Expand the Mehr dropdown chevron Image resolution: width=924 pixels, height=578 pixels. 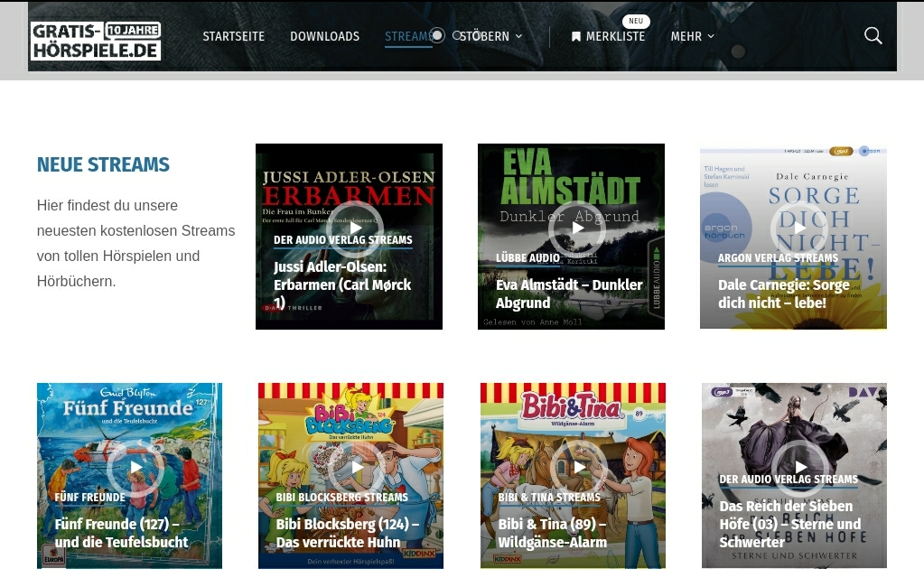(711, 36)
